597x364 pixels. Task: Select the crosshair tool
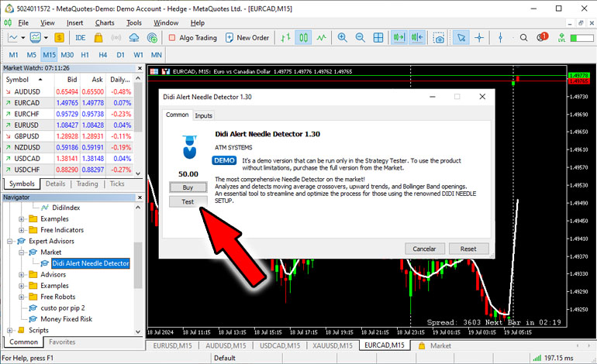click(x=479, y=38)
